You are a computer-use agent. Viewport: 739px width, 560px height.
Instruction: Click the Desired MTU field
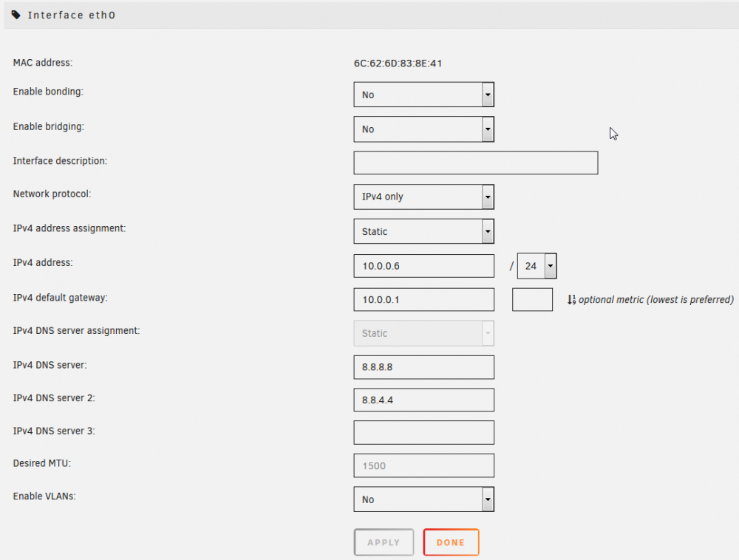pos(423,465)
